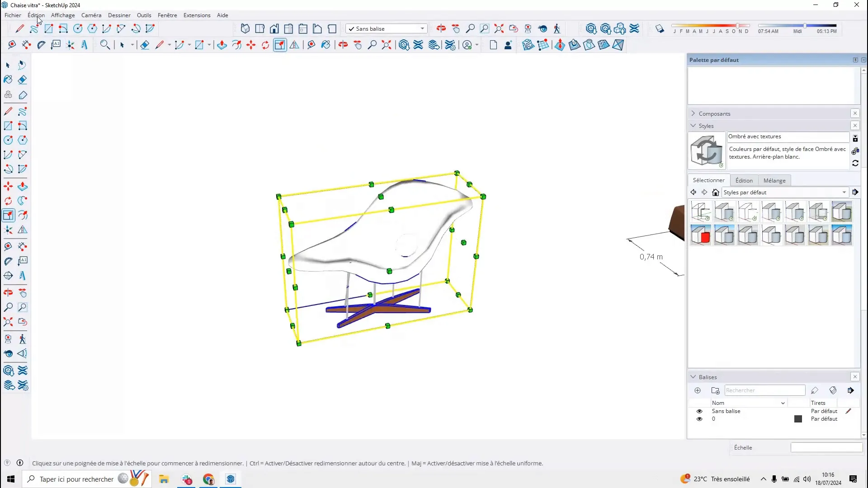Switch to the Mélange tab
Viewport: 868px width, 488px height.
[774, 180]
